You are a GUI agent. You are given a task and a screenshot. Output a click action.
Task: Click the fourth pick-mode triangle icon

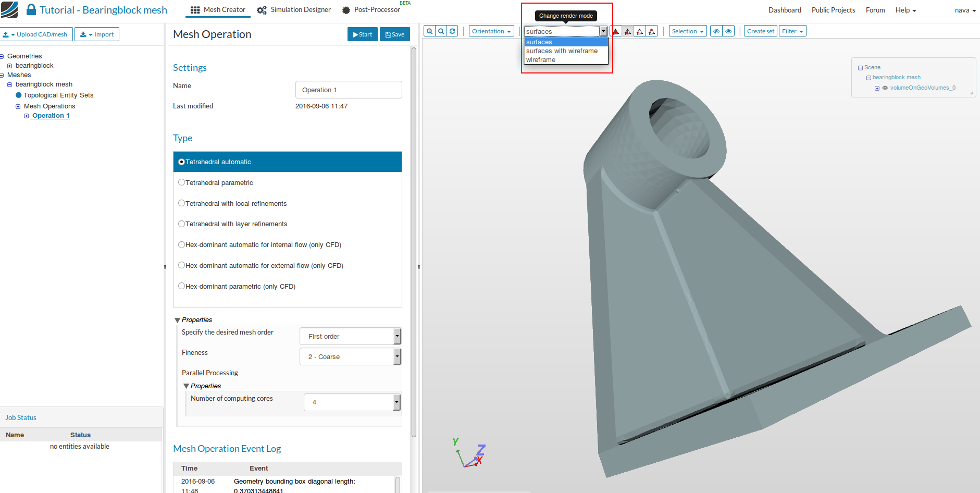[652, 31]
